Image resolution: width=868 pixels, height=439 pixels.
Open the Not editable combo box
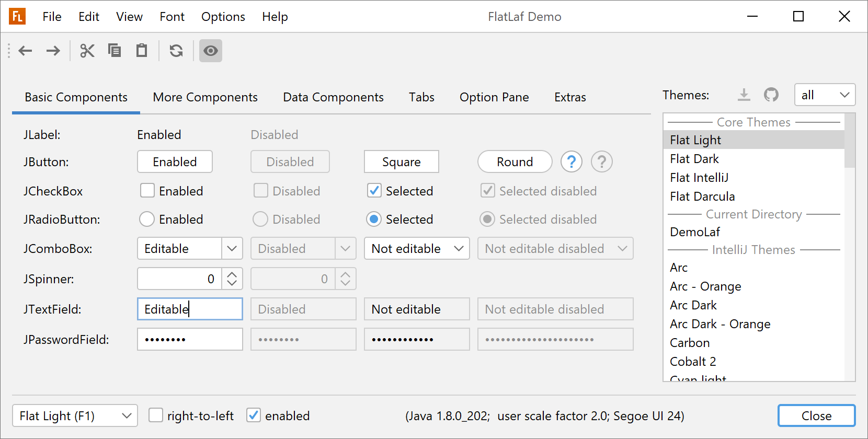tap(416, 249)
